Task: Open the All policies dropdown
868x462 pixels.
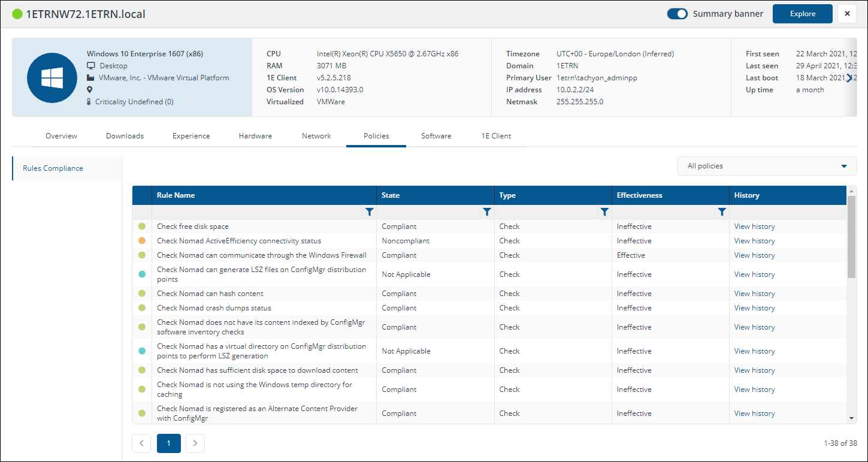Action: [x=767, y=166]
